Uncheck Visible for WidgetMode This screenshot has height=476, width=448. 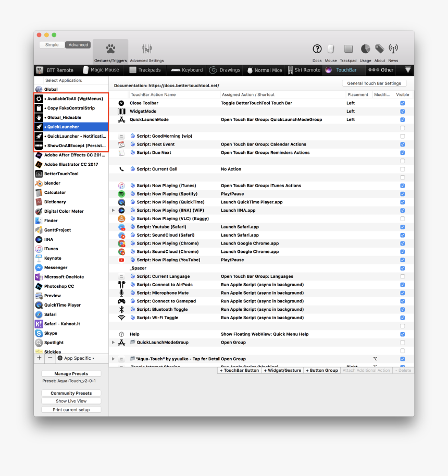pyautogui.click(x=402, y=112)
